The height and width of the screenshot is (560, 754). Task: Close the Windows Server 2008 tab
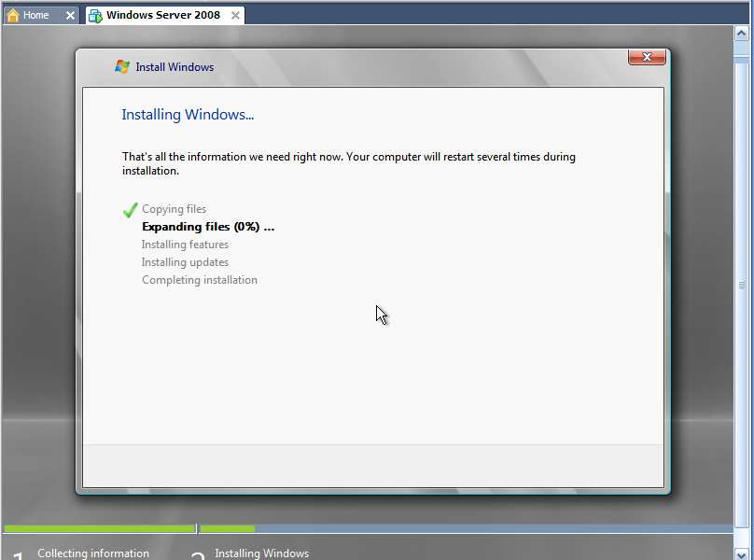[x=235, y=15]
